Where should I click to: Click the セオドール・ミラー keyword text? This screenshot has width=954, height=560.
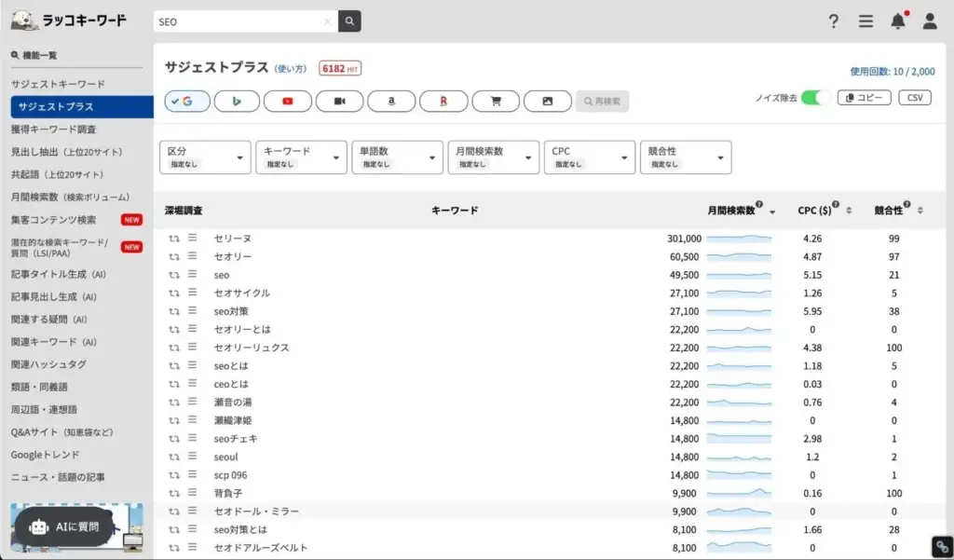pos(256,512)
